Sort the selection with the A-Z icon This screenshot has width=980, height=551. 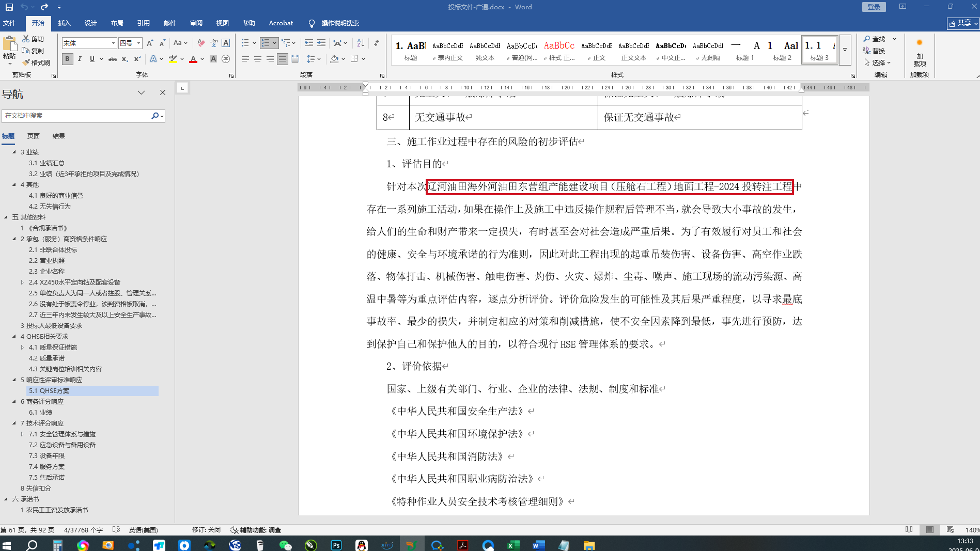(361, 43)
